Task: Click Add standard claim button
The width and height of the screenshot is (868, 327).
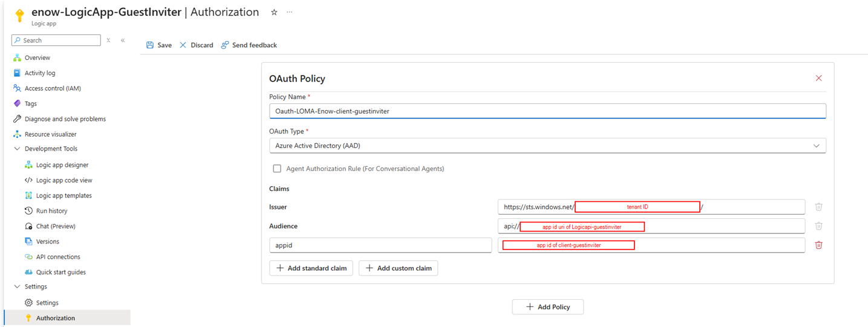Action: coord(311,268)
